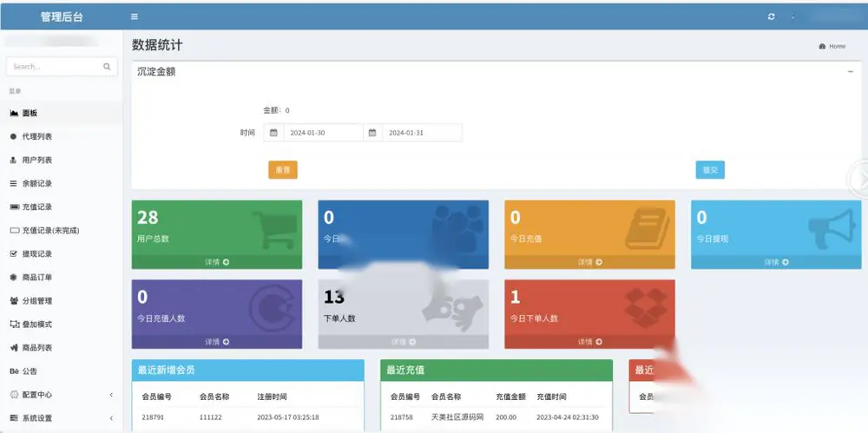Open 面板 in the sidebar
Image resolution: width=868 pixels, height=433 pixels.
click(61, 113)
